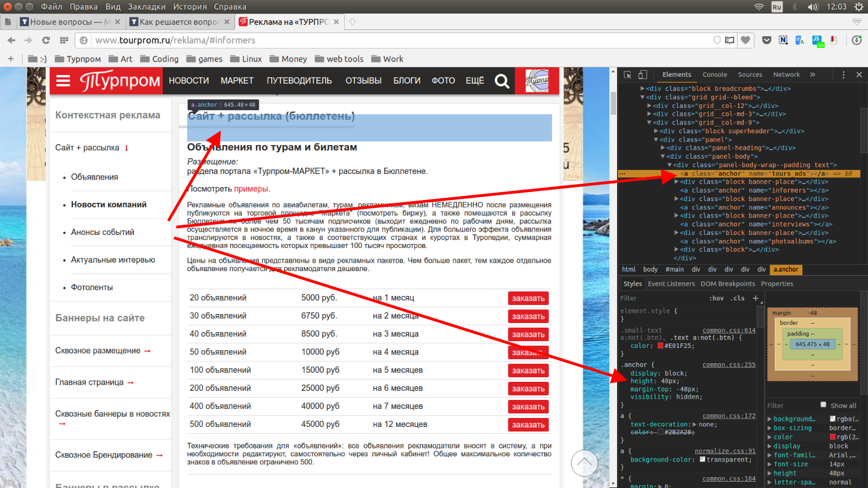Open the N screenshot capture extension
The width and height of the screenshot is (868, 488).
pos(783,40)
